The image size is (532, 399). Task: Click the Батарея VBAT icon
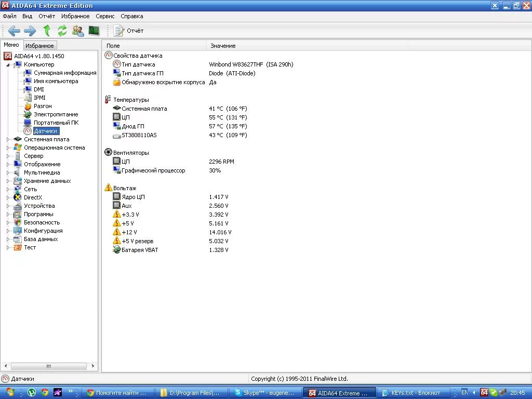pos(117,250)
